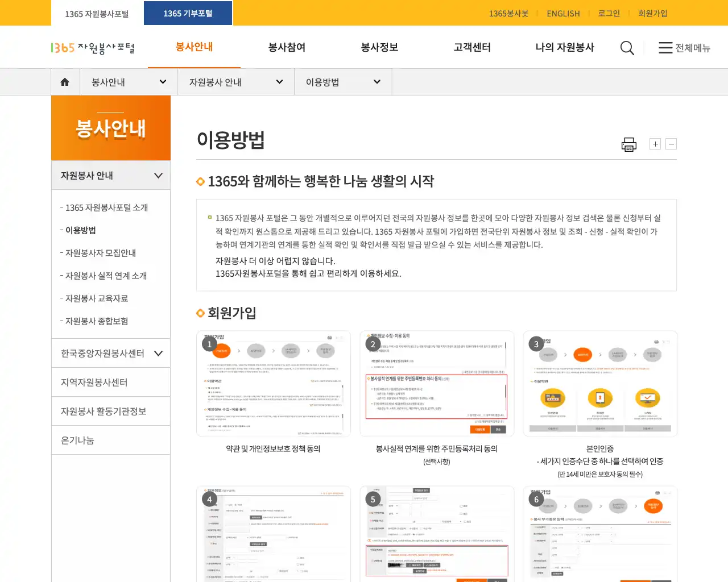The width and height of the screenshot is (728, 582).
Task: Click the + icon to enlarge page text
Action: (655, 144)
